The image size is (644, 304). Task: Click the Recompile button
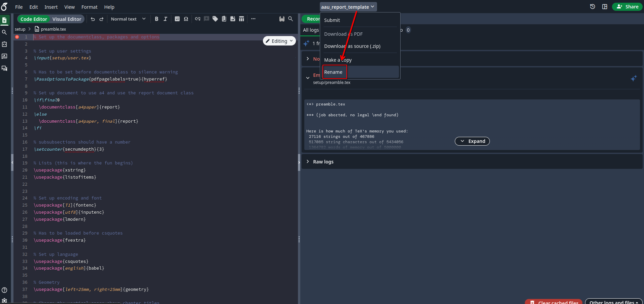point(311,19)
